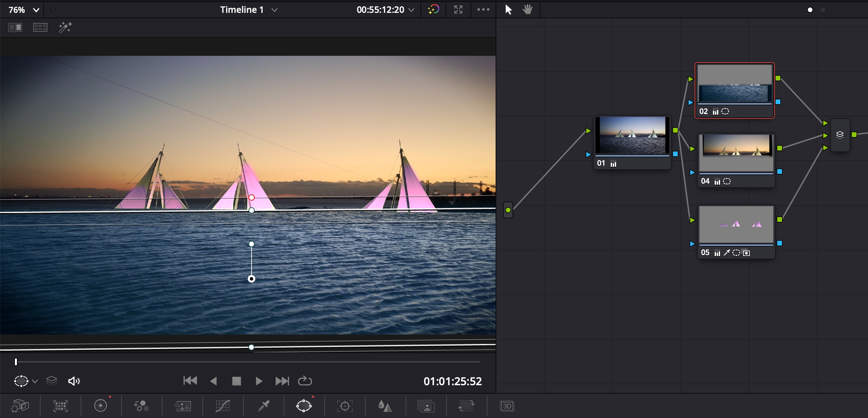Select the hand pan tool
Screen dimensions: 868x418
tap(527, 9)
